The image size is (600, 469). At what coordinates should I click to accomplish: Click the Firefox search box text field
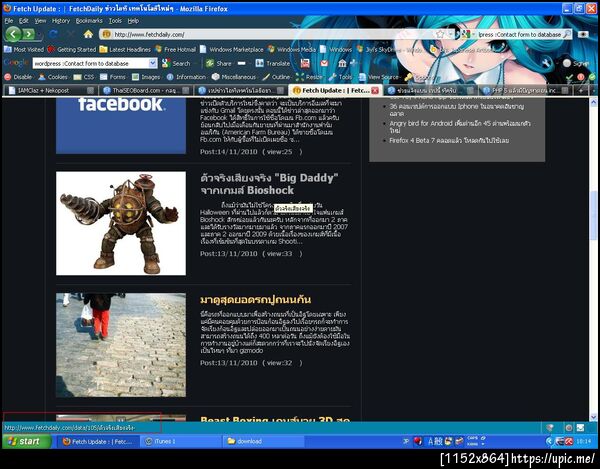click(519, 34)
